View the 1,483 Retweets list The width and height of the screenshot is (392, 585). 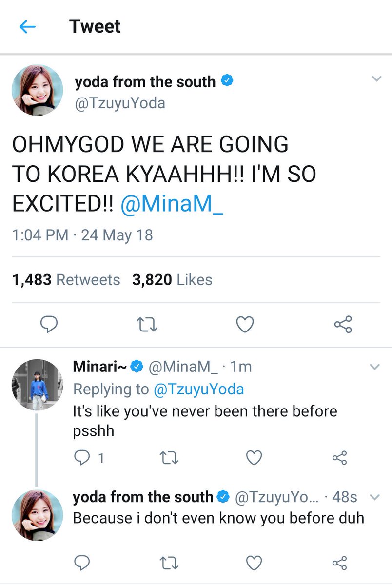click(x=65, y=280)
